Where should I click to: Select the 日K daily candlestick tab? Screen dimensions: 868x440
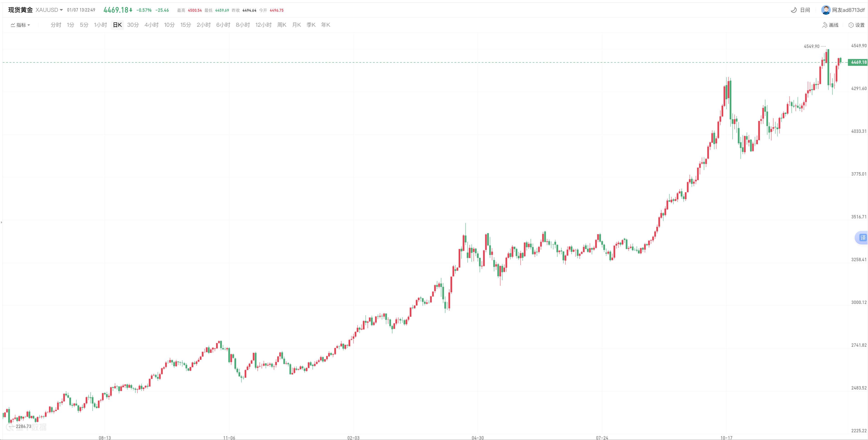117,25
